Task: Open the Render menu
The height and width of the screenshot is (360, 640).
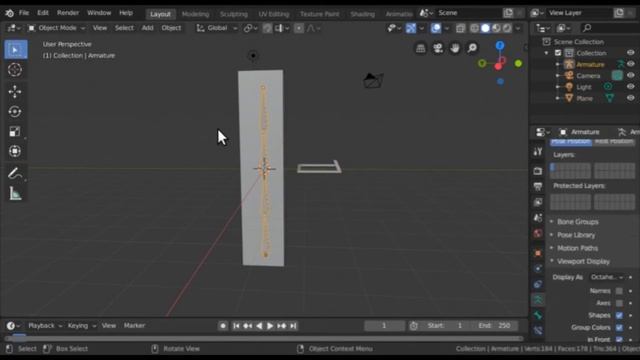Action: pyautogui.click(x=68, y=13)
